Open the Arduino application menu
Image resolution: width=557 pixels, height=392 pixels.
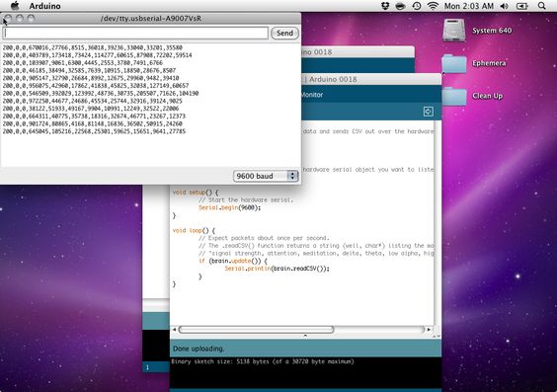point(44,6)
